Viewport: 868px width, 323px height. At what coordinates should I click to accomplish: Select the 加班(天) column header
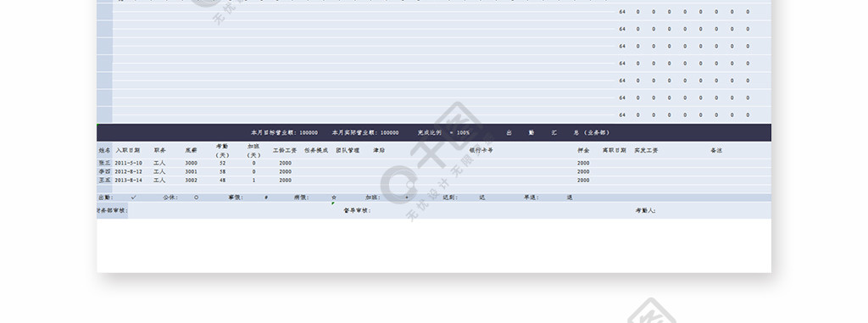(x=253, y=151)
